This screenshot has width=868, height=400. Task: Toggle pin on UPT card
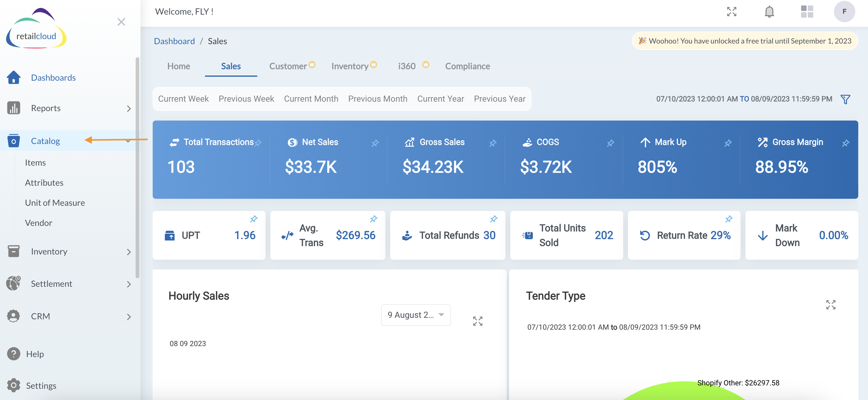254,219
